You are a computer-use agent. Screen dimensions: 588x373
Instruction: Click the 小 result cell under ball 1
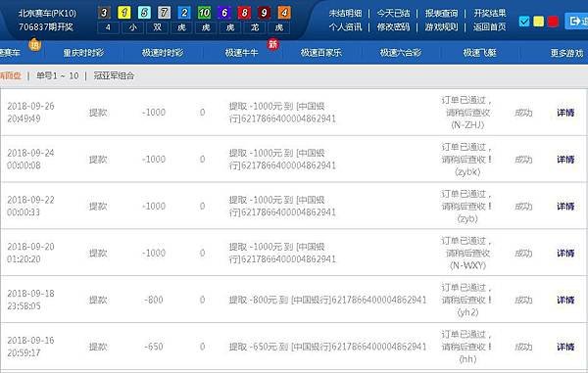pyautogui.click(x=132, y=27)
